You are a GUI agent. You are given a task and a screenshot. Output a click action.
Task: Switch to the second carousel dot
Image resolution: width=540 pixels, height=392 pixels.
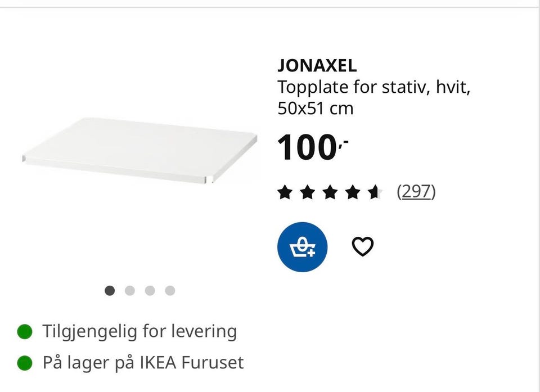[x=130, y=291]
